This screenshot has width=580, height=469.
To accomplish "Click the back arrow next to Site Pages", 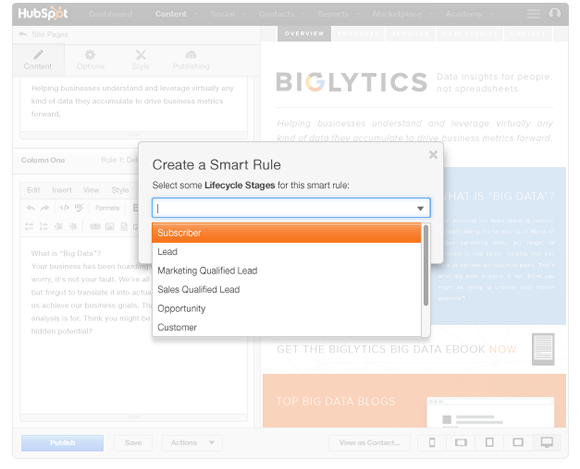I will click(23, 34).
